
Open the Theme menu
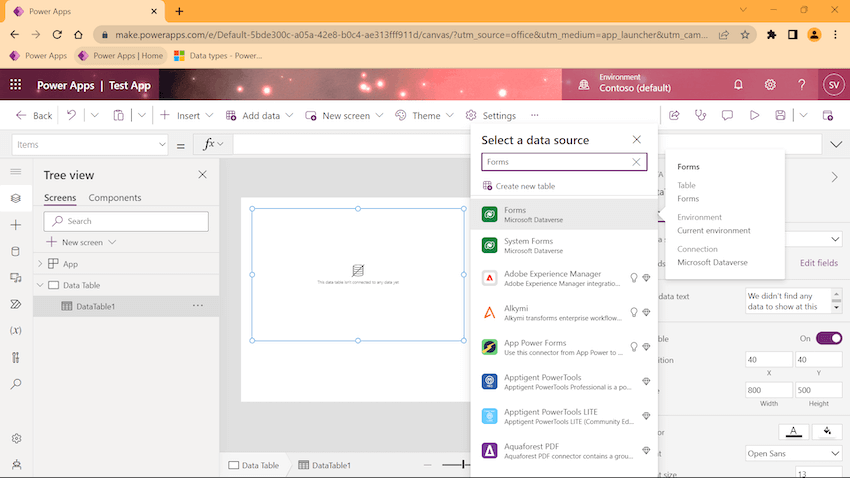pos(424,115)
